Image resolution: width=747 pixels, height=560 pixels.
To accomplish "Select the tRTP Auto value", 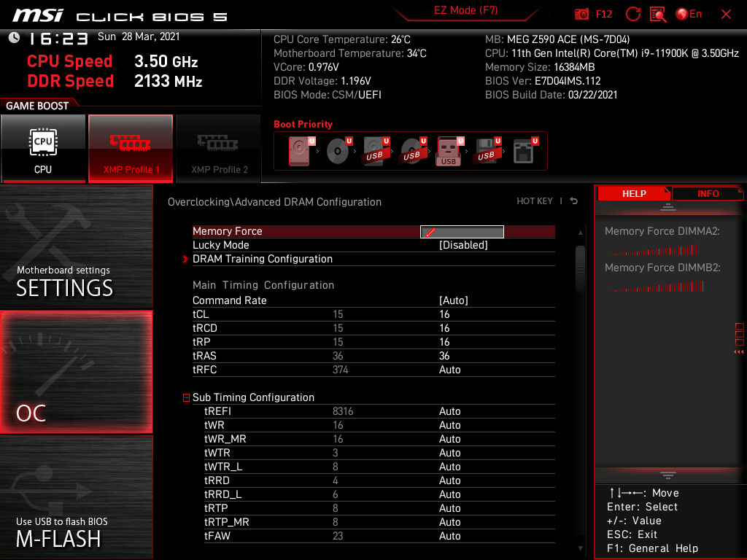I will coord(449,508).
